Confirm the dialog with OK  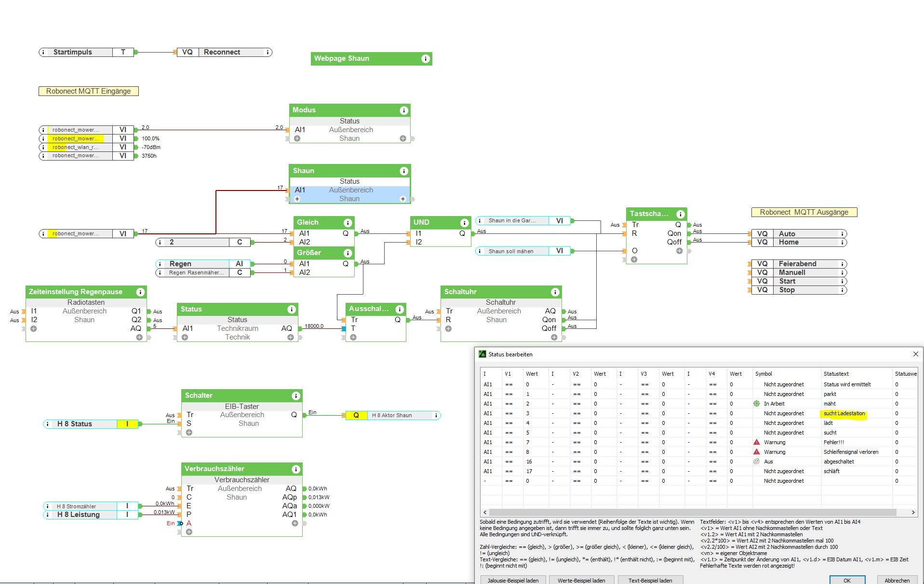pos(847,580)
